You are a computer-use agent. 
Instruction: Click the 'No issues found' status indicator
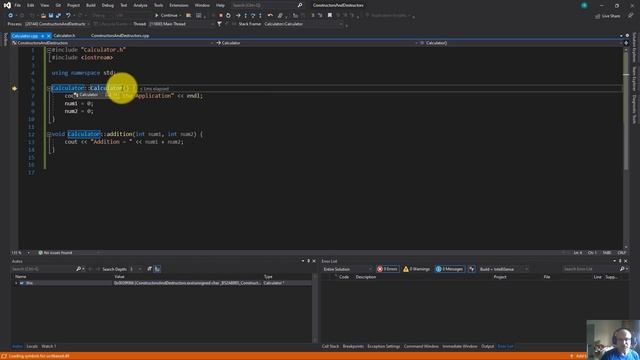point(55,253)
